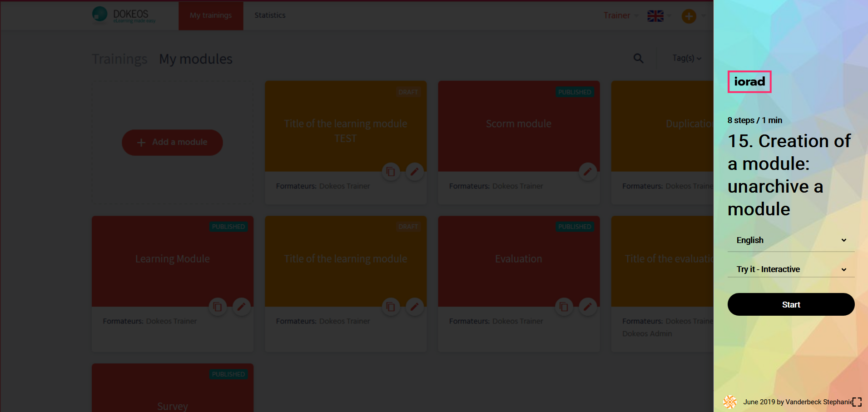Screen dimensions: 868x412
Task: Expand the Trainer user menu
Action: [620, 15]
